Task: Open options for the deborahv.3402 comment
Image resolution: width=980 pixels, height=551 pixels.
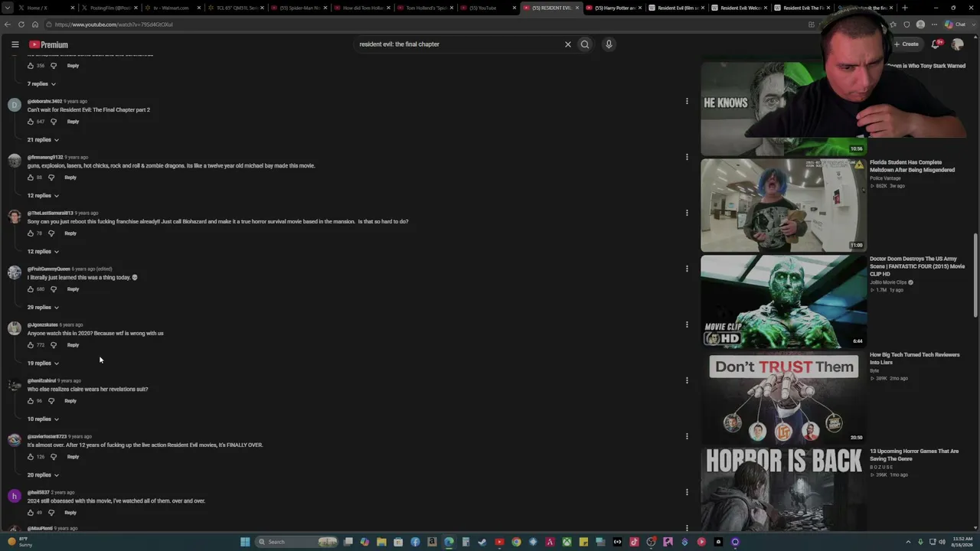Action: [x=687, y=101]
